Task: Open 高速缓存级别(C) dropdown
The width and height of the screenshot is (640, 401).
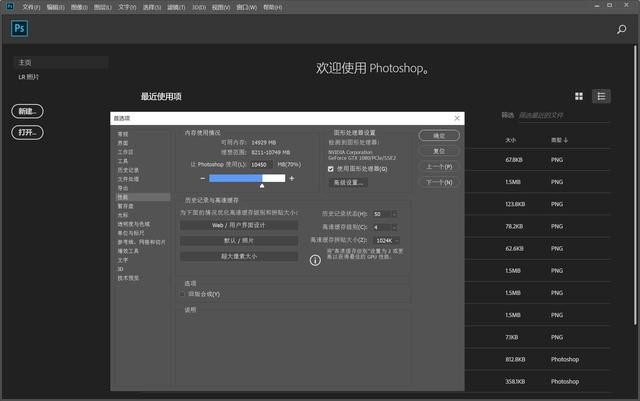Action: 394,227
